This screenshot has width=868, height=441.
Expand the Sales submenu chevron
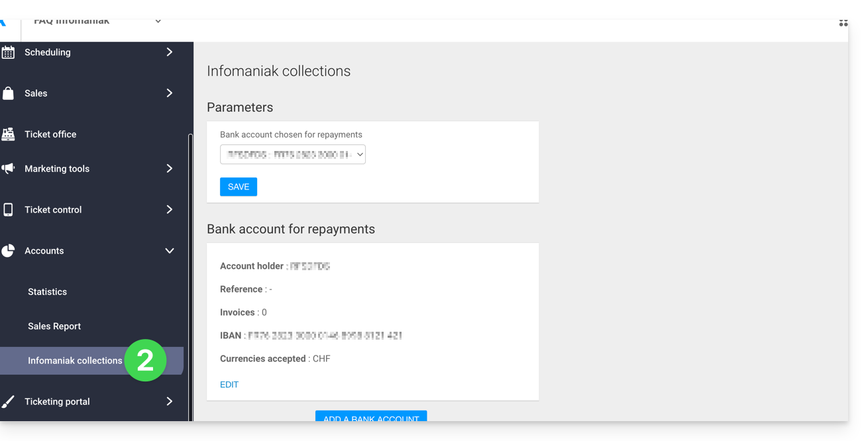[x=169, y=93]
